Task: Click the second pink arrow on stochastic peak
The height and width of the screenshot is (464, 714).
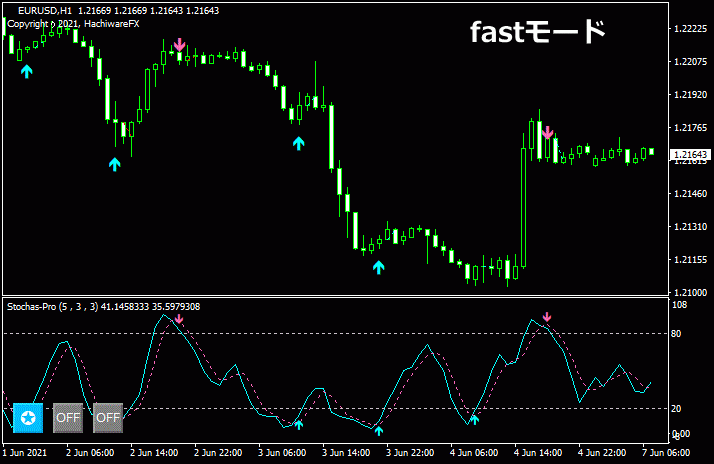Action: point(547,318)
